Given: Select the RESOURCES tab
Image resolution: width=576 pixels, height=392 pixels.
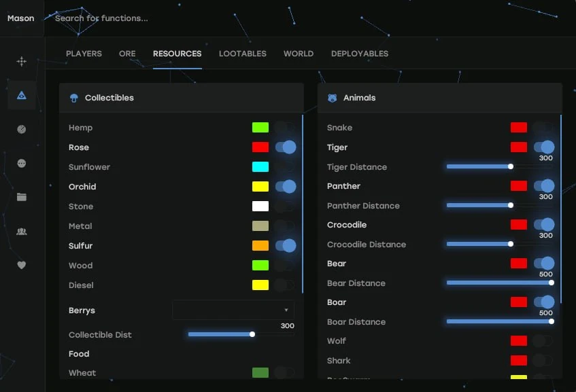Looking at the screenshot, I should click(x=177, y=54).
